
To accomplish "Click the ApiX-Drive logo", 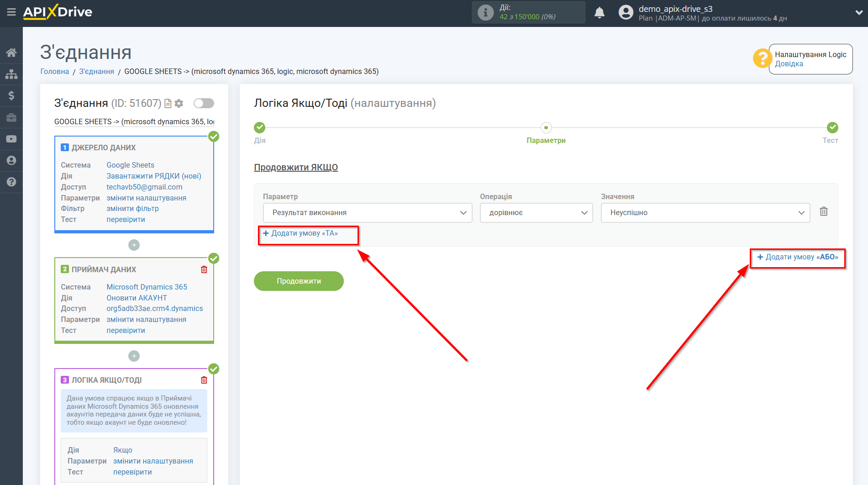I will (58, 12).
